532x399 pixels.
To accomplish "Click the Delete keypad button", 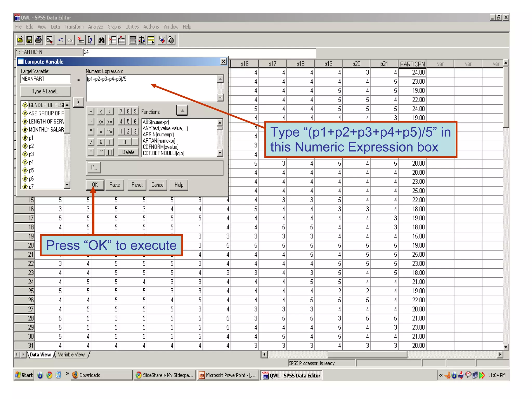I will [128, 152].
